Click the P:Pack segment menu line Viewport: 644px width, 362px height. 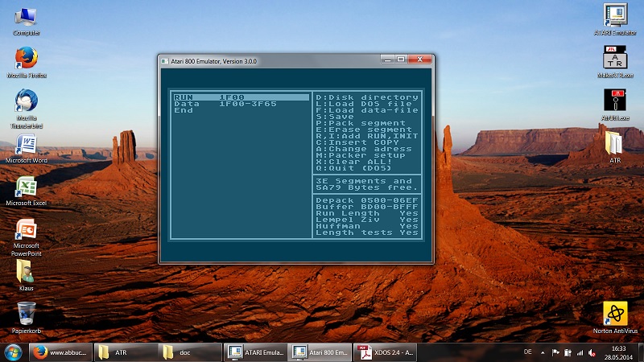tap(361, 123)
